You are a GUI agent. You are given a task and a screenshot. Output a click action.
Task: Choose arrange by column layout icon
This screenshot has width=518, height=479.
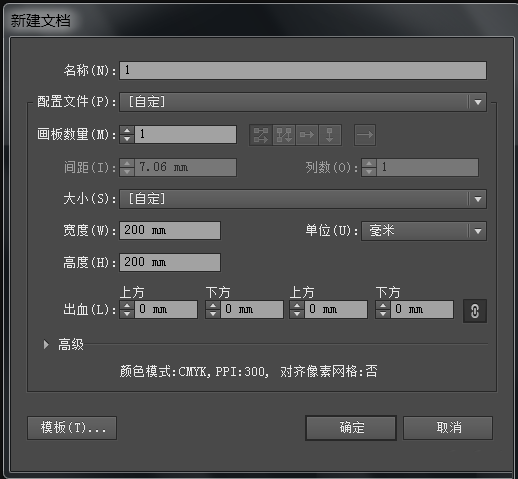[330, 135]
